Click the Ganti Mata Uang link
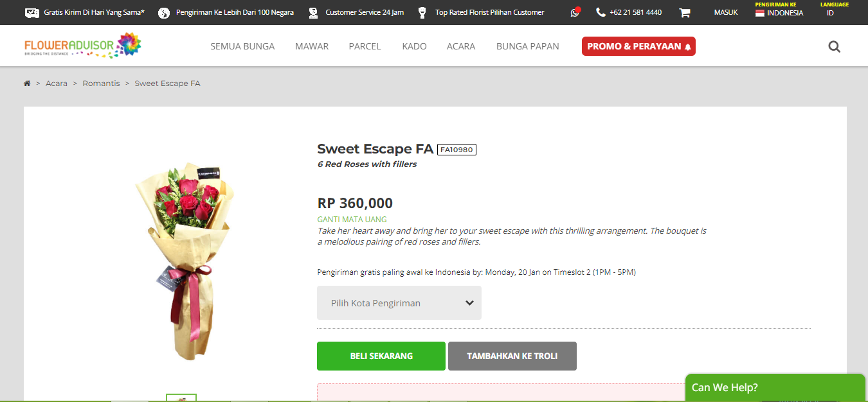The height and width of the screenshot is (402, 868). (x=352, y=219)
